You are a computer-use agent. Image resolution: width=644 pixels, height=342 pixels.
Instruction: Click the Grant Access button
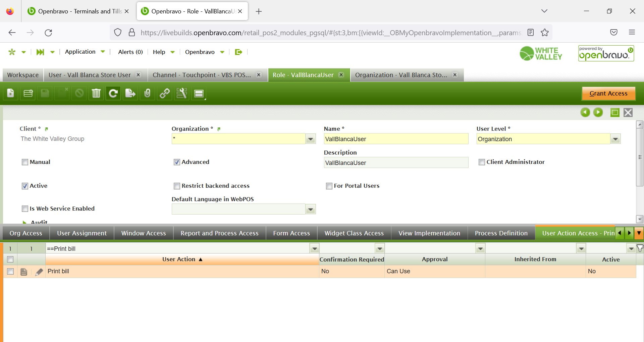[608, 94]
